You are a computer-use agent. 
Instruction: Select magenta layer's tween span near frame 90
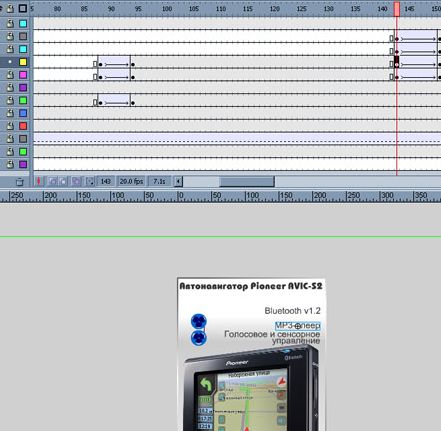coord(114,75)
